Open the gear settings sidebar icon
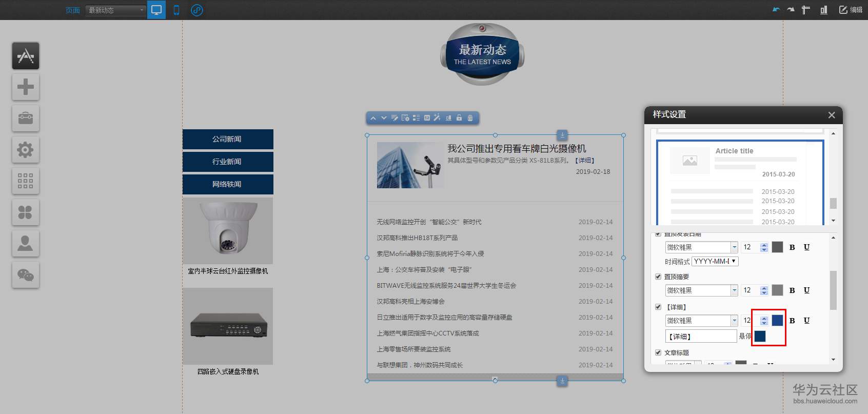This screenshot has height=414, width=868. [x=26, y=150]
